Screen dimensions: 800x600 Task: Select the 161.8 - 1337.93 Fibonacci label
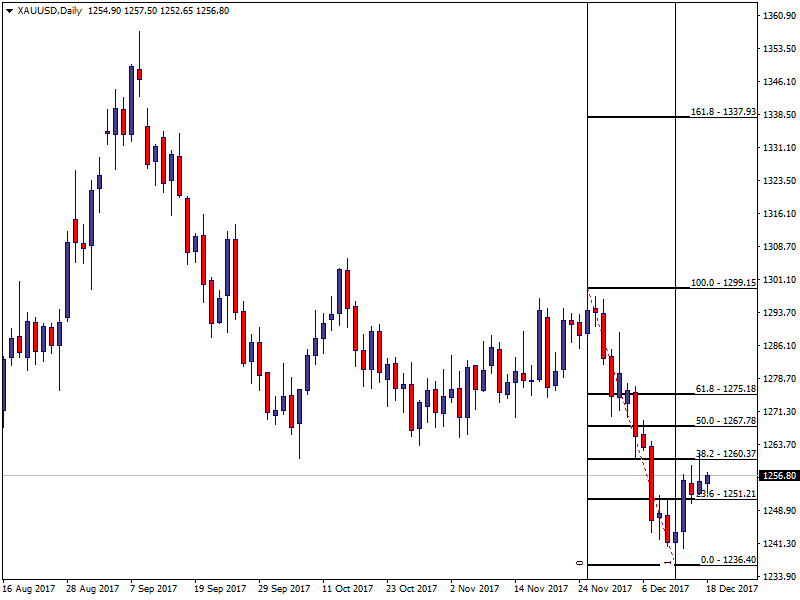tap(723, 112)
